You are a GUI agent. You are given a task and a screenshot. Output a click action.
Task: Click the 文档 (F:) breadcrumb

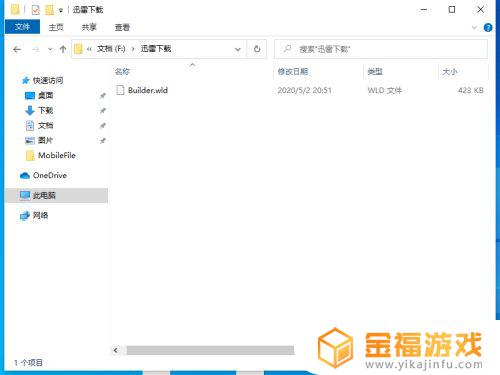[x=111, y=49]
